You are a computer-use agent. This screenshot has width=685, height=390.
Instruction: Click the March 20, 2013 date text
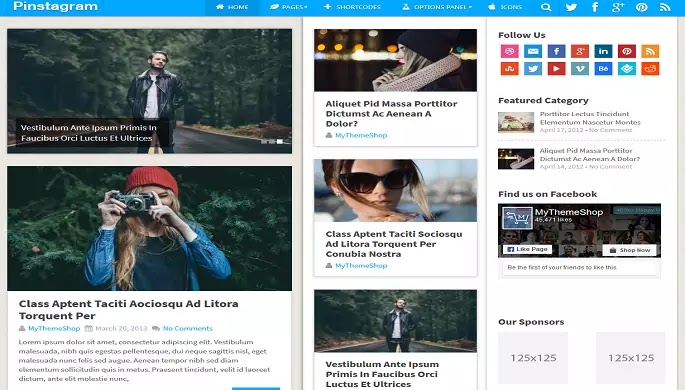coord(121,328)
